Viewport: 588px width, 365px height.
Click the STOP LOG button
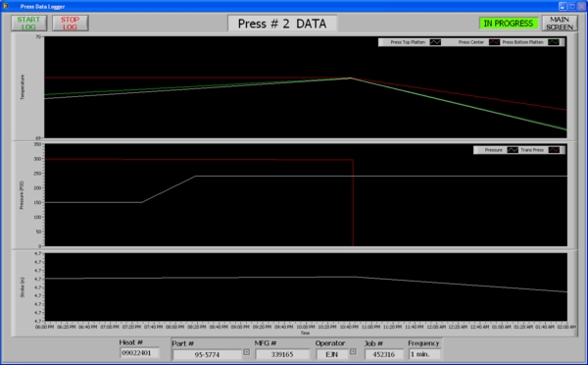click(71, 24)
